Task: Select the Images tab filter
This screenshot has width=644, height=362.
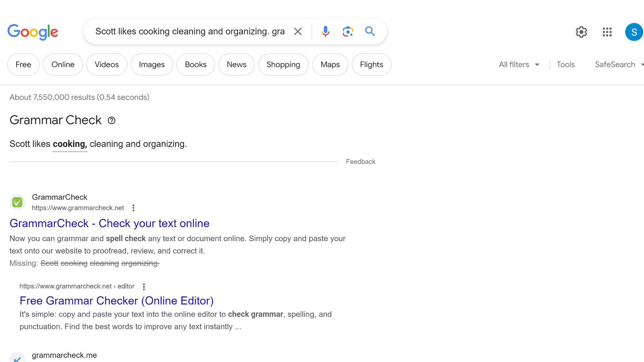Action: click(152, 65)
